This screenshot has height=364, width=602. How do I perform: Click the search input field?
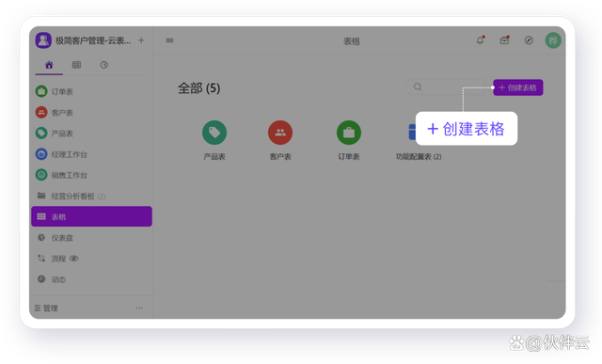point(447,87)
